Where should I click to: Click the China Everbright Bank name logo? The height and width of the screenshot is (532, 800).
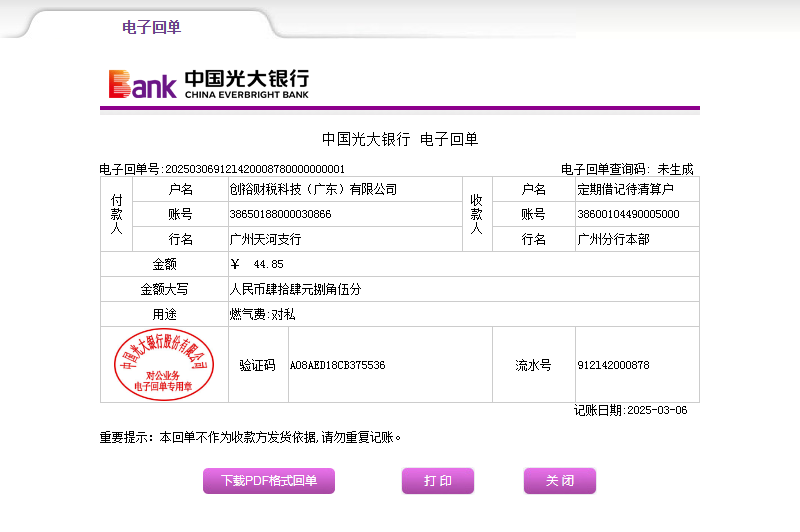[x=246, y=84]
